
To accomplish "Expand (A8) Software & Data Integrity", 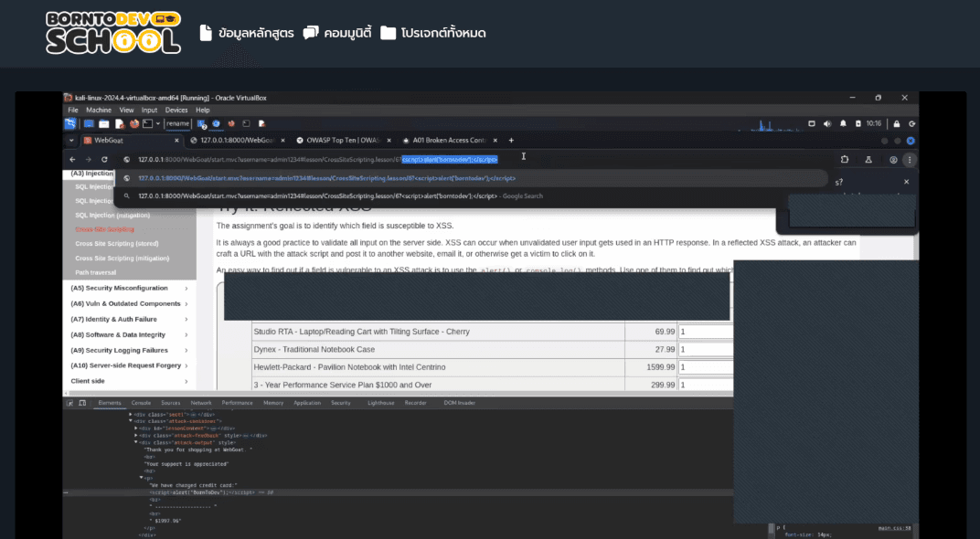I will click(130, 334).
